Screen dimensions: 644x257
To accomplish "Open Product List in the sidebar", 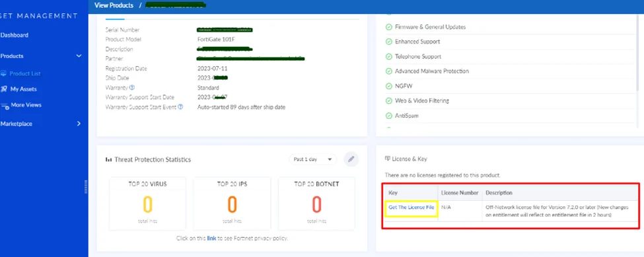I will point(25,73).
